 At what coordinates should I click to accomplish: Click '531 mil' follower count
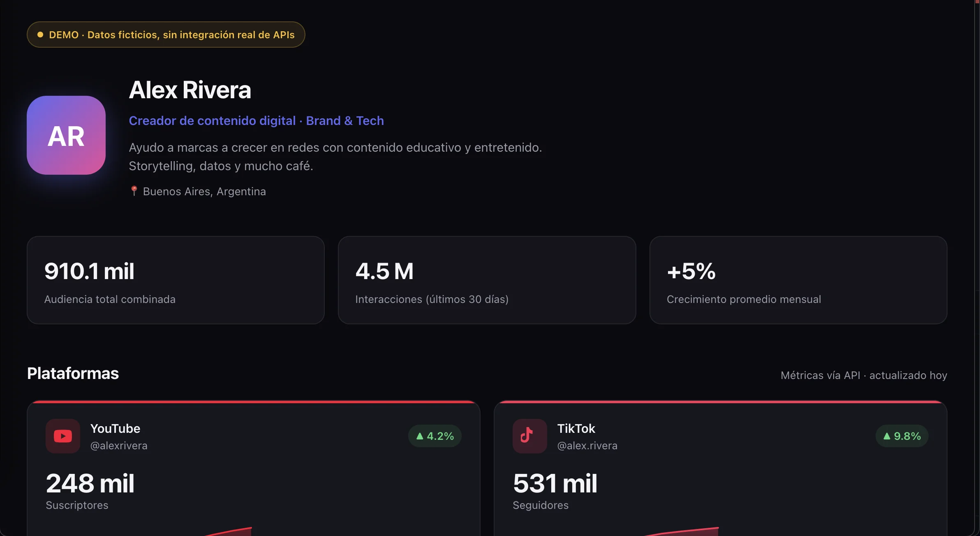tap(555, 483)
